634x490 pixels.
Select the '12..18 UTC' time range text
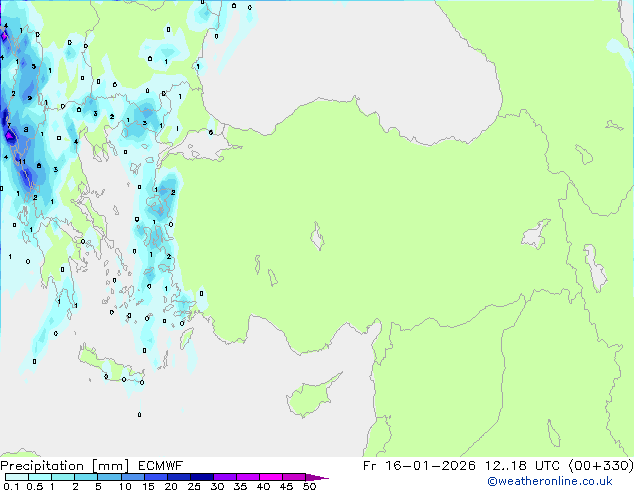click(522, 466)
